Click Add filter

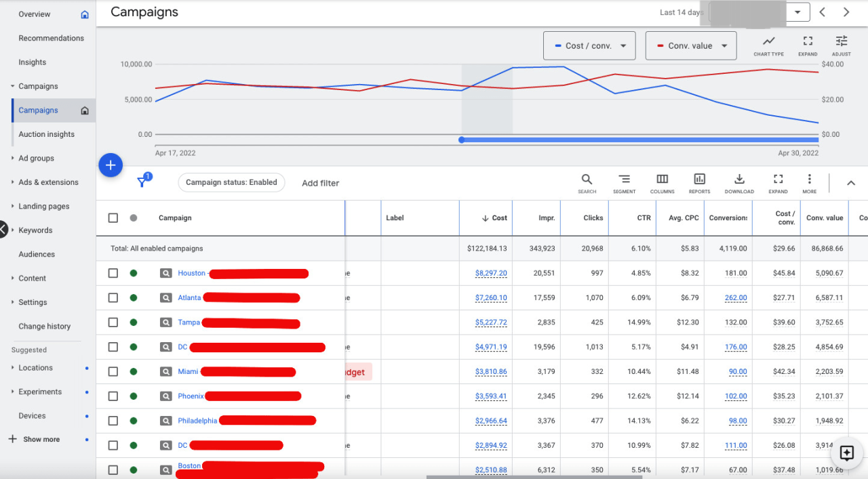coord(320,183)
